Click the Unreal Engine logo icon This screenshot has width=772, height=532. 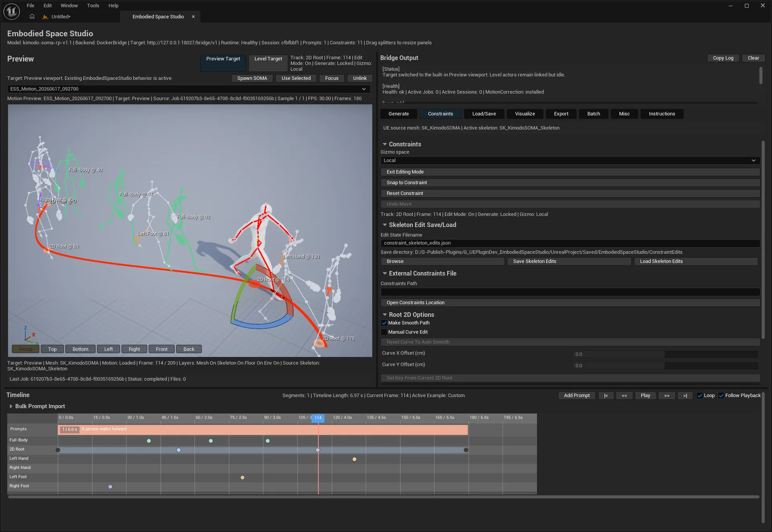pos(12,11)
